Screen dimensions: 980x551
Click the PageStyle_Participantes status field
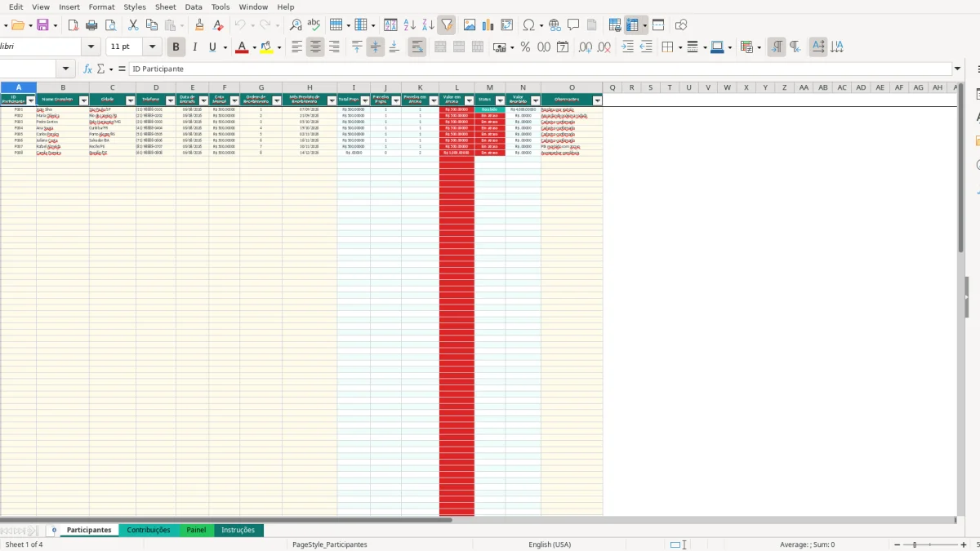330,544
